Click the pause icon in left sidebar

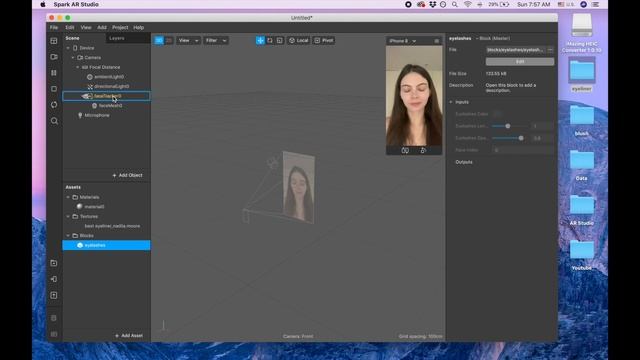54,73
